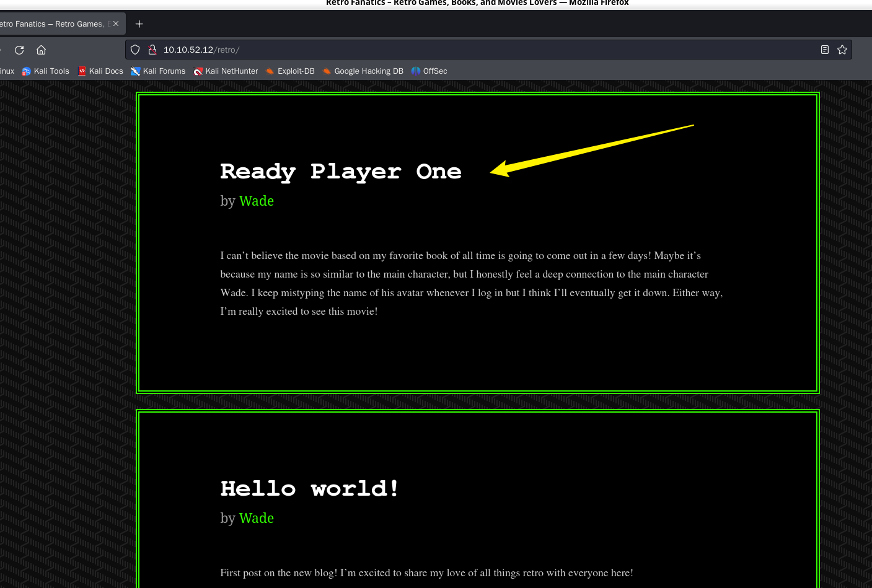Open Kali NetHunter bookmark

tap(226, 71)
